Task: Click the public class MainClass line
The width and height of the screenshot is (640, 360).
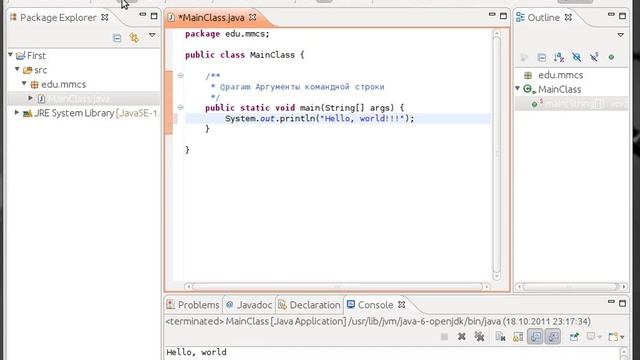Action: tap(244, 55)
